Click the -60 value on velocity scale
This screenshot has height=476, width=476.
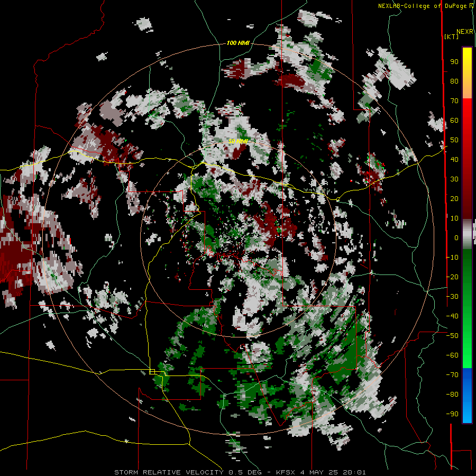pos(452,355)
